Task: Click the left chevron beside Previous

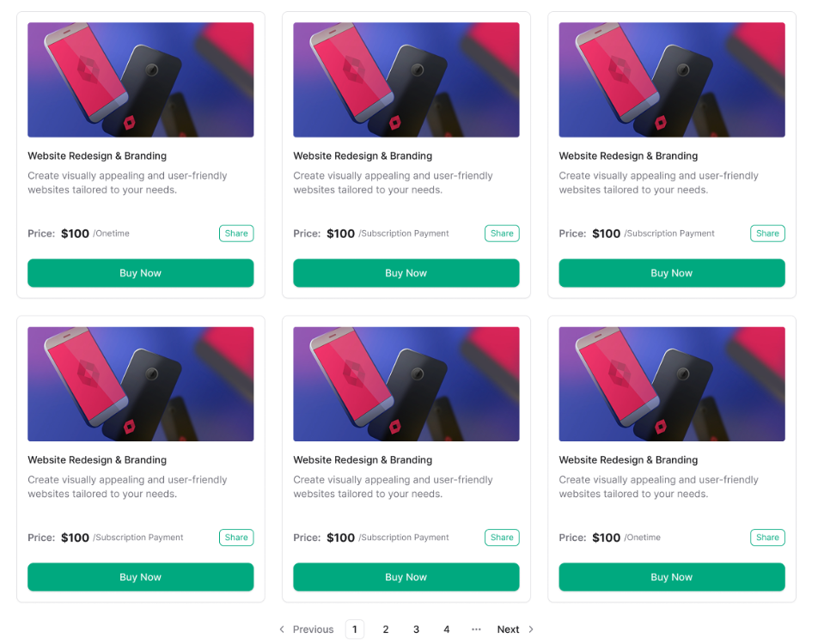Action: [x=282, y=629]
